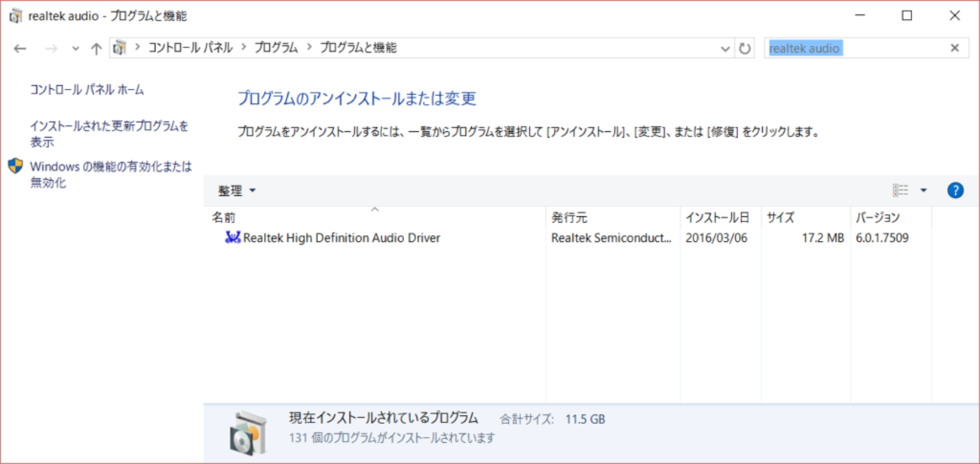The image size is (980, 464).
Task: Click size value 17.2 MB
Action: (822, 238)
